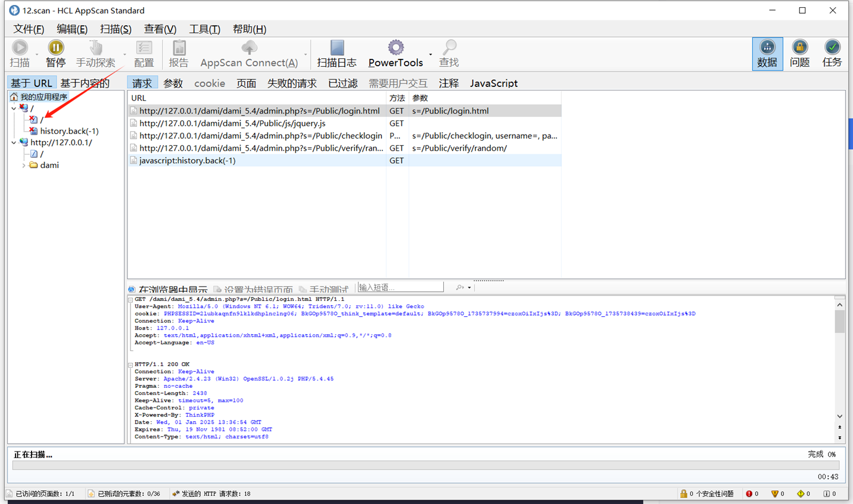
Task: Select the dami folder in the tree
Action: click(x=49, y=165)
